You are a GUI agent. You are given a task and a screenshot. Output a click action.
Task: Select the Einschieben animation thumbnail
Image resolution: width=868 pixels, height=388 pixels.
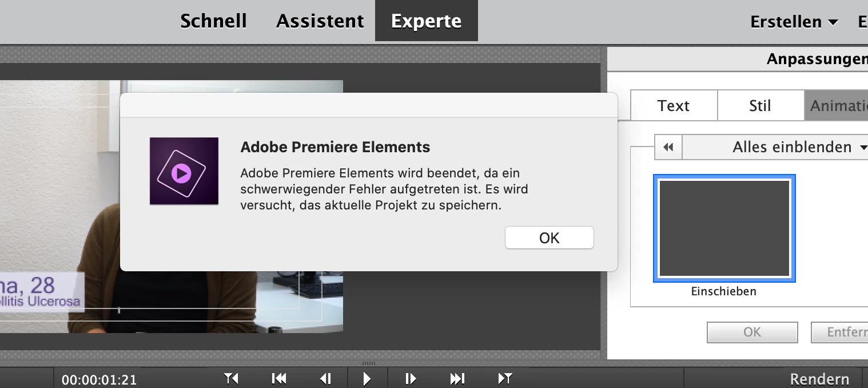pyautogui.click(x=724, y=228)
